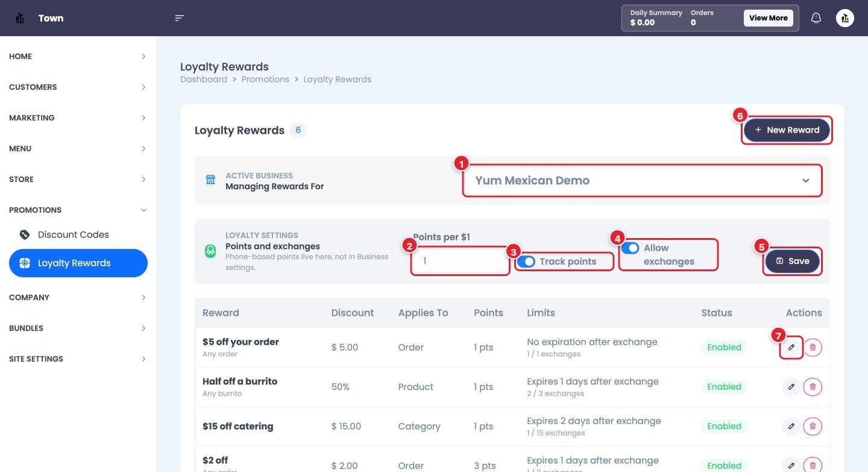This screenshot has height=472, width=868.
Task: Open the user profile avatar
Action: pyautogui.click(x=845, y=18)
